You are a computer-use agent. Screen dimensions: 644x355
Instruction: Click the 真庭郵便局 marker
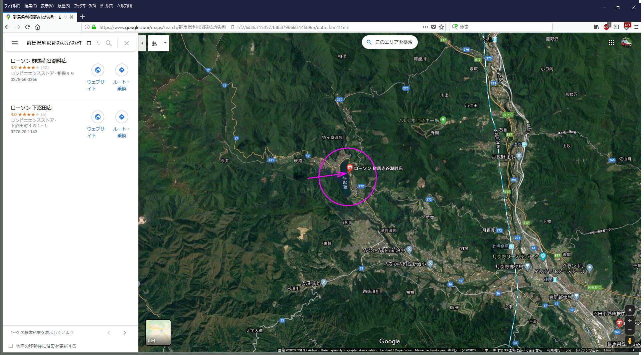click(x=576, y=296)
